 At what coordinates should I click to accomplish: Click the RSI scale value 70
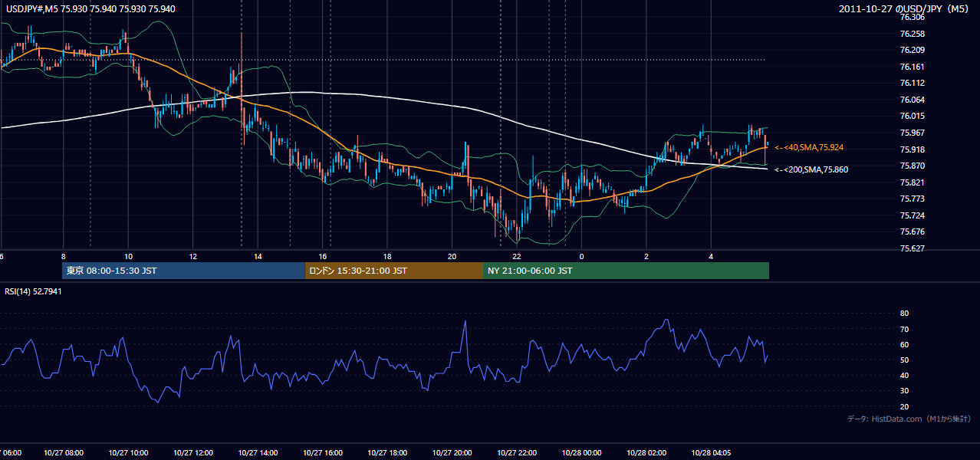pos(904,329)
